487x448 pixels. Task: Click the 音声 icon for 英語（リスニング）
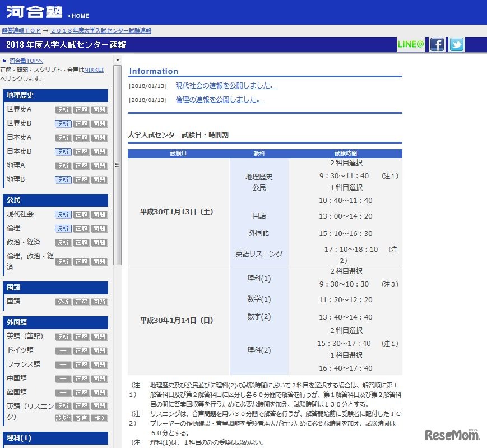[81, 418]
